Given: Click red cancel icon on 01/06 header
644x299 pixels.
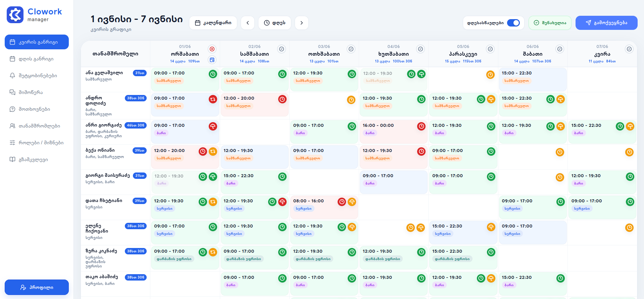Looking at the screenshot, I should click(212, 49).
